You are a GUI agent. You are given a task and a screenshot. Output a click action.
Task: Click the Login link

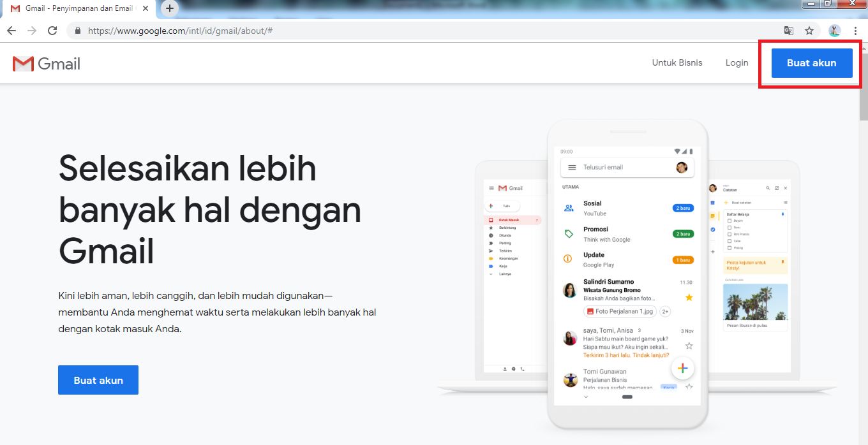[x=737, y=62]
